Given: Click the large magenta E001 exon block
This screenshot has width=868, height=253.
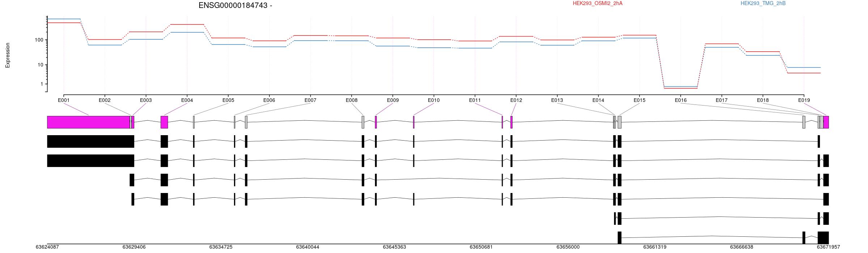Looking at the screenshot, I should pyautogui.click(x=88, y=122).
